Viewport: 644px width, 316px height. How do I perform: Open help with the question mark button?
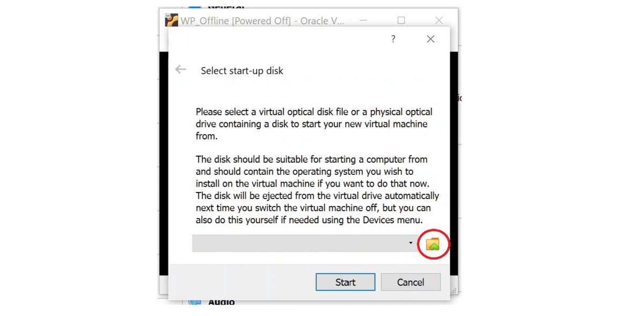393,39
